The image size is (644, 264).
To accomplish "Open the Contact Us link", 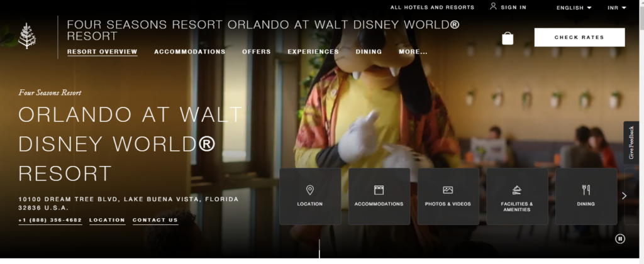I will 155,220.
